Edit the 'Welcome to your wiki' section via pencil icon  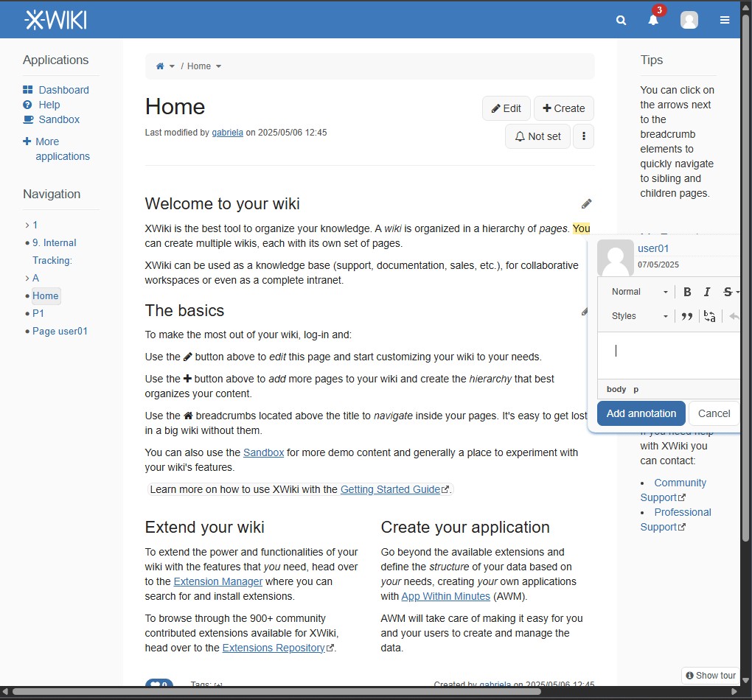coord(586,204)
